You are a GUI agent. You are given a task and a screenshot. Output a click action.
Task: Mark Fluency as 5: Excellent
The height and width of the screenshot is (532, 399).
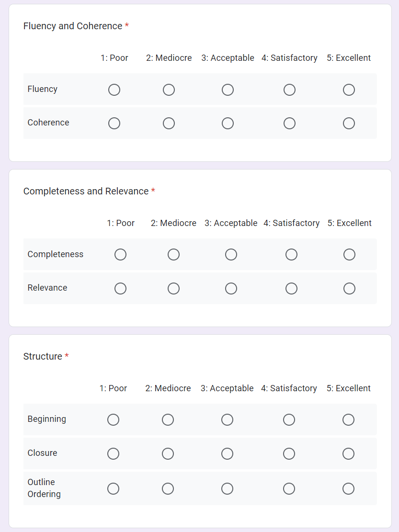pyautogui.click(x=349, y=90)
